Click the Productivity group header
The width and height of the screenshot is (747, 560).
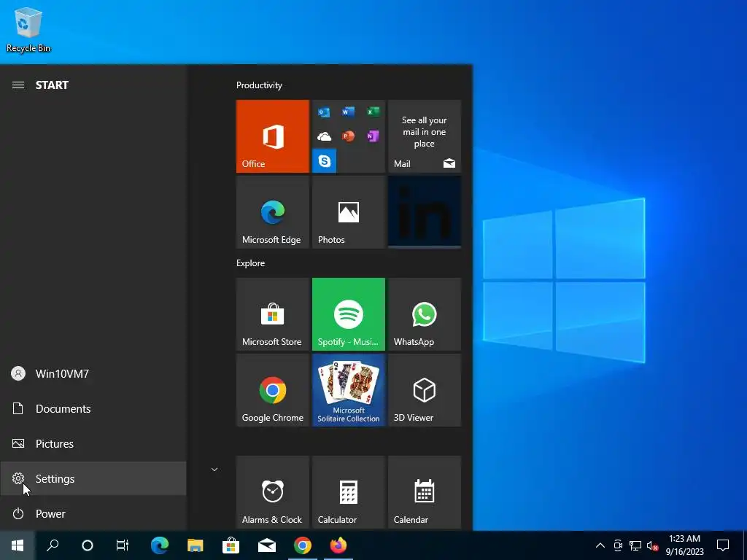(x=259, y=85)
